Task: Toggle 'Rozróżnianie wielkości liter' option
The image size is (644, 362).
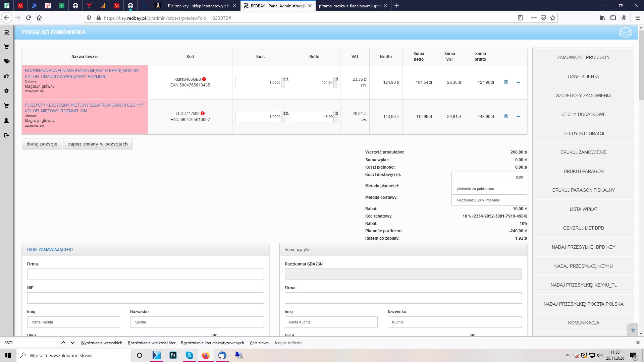Action: coord(152,343)
